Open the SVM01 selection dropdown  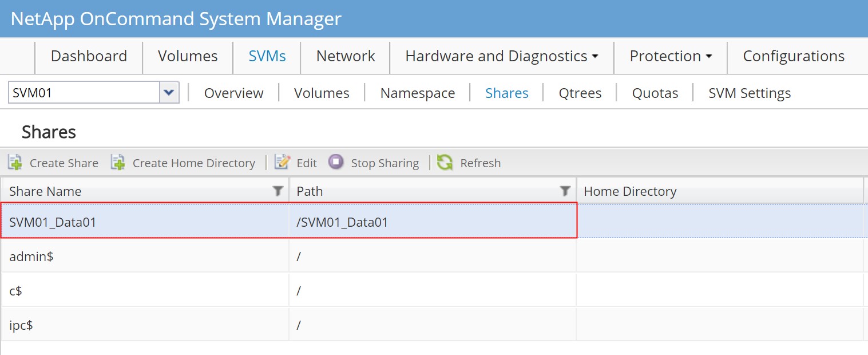click(169, 93)
